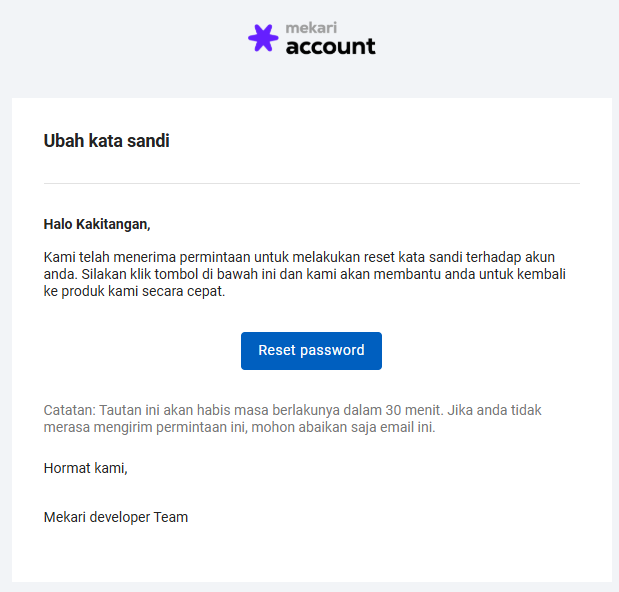Click the word "Tautan" in the gray note

[x=122, y=410]
